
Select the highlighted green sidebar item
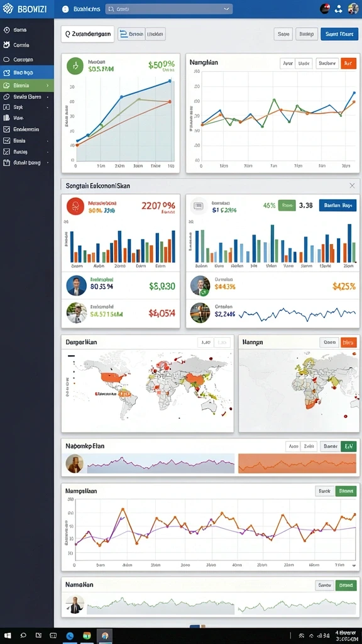pyautogui.click(x=26, y=86)
